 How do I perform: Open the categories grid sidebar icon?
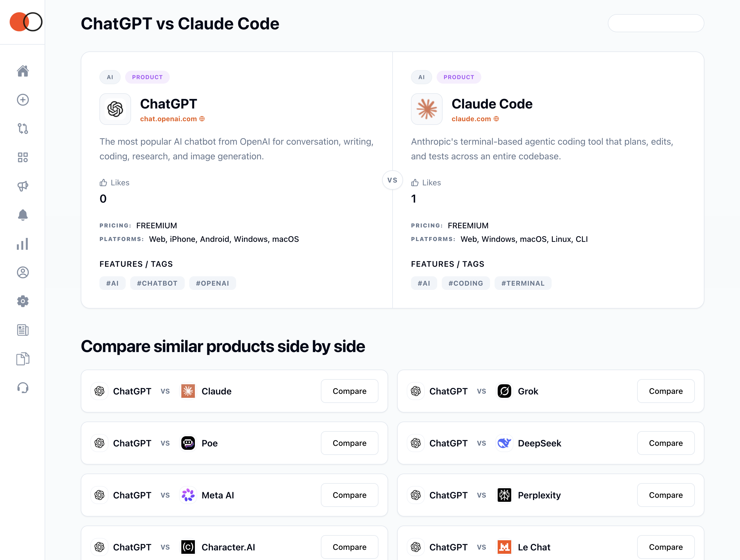[23, 157]
